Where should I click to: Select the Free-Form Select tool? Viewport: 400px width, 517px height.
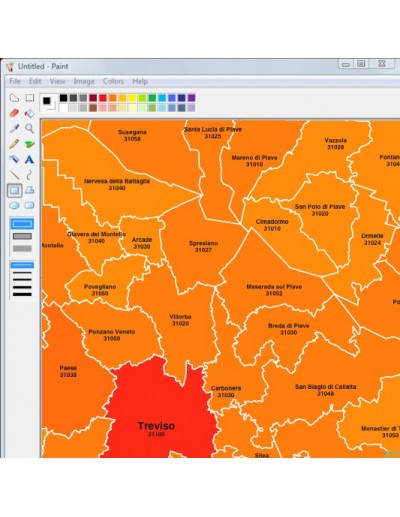point(14,98)
